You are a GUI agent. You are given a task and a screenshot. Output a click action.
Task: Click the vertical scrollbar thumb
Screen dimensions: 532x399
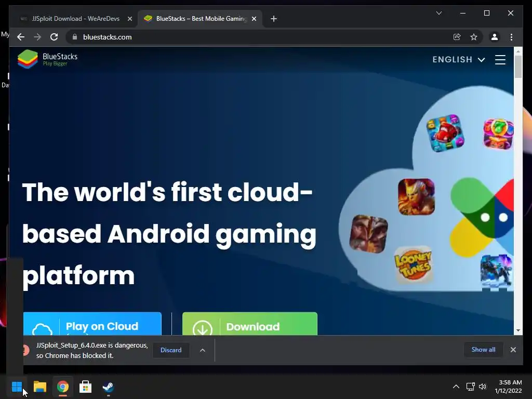pyautogui.click(x=518, y=67)
